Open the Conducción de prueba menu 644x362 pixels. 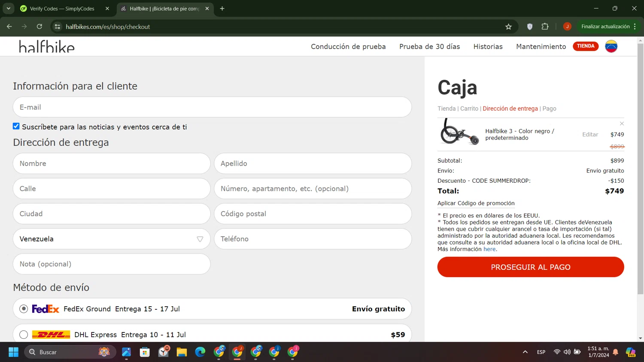[x=348, y=46]
